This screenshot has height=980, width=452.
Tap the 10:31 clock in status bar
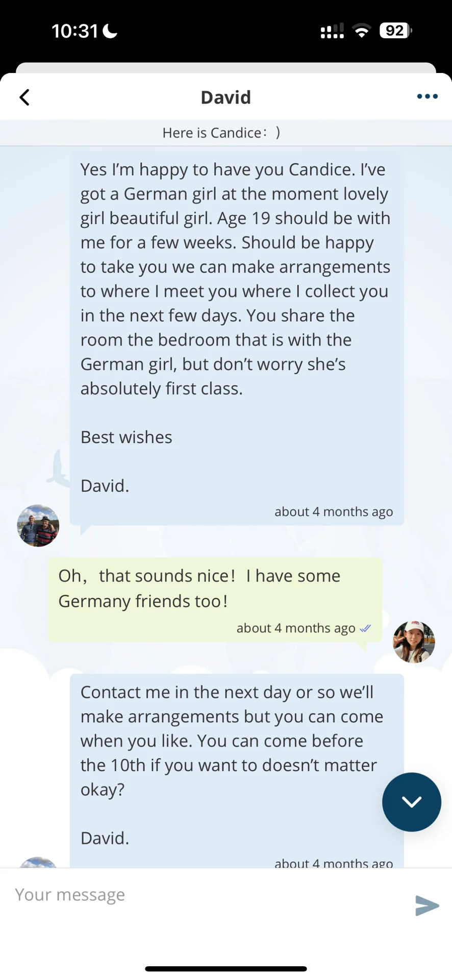(74, 31)
